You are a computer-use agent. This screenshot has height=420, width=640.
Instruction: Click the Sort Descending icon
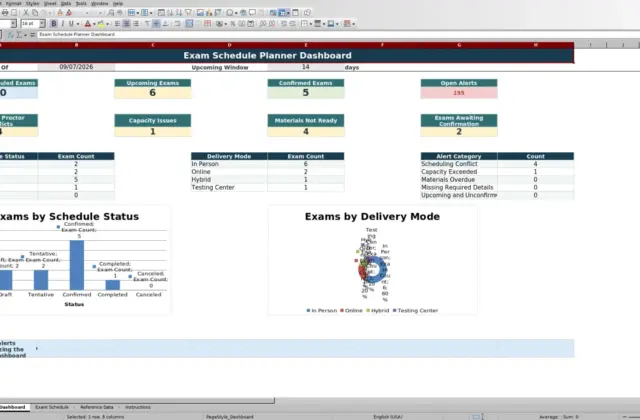coord(179,13)
